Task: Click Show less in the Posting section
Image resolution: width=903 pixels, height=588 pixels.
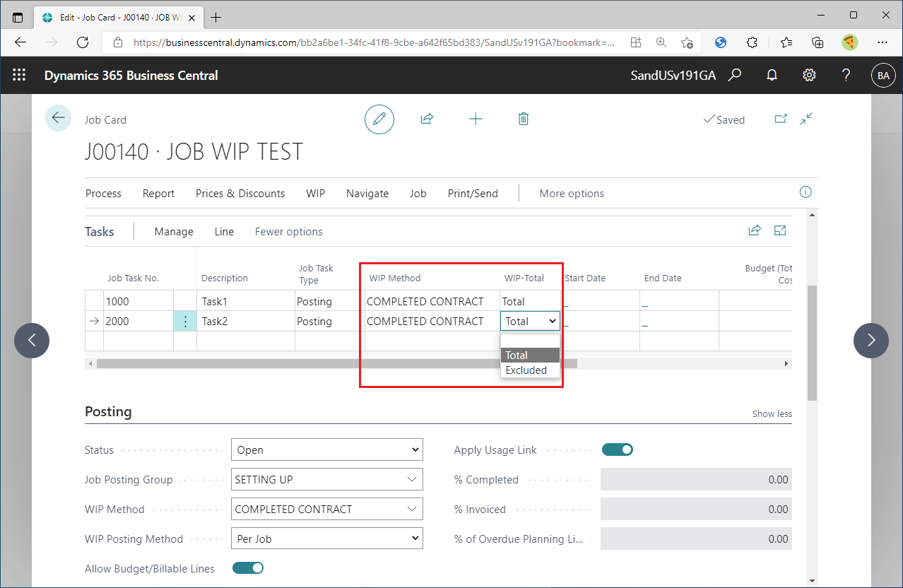Action: coord(772,413)
